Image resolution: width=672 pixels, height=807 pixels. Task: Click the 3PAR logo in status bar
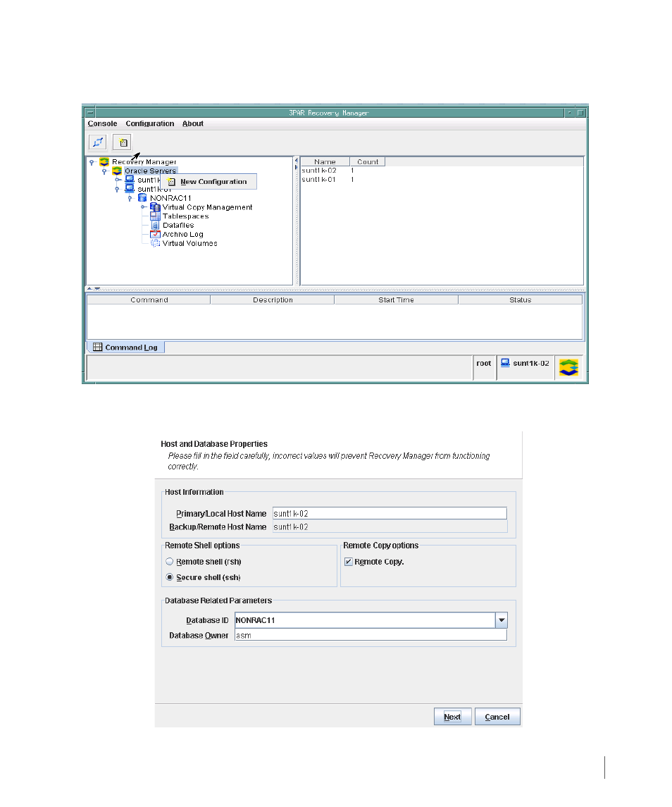(x=568, y=367)
